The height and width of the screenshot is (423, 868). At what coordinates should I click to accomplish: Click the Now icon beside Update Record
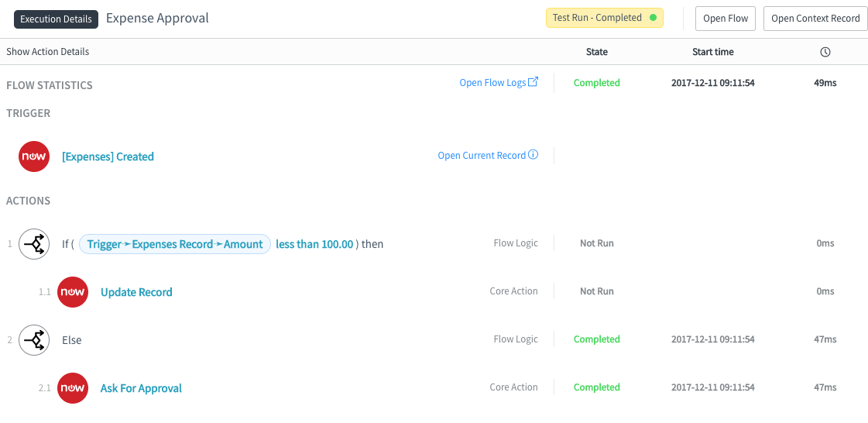(x=73, y=292)
